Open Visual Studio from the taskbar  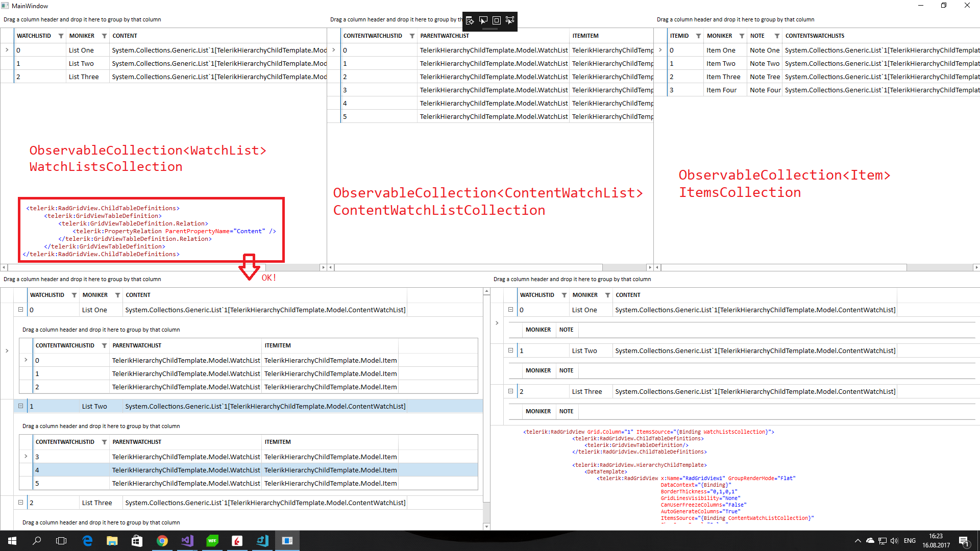tap(187, 541)
